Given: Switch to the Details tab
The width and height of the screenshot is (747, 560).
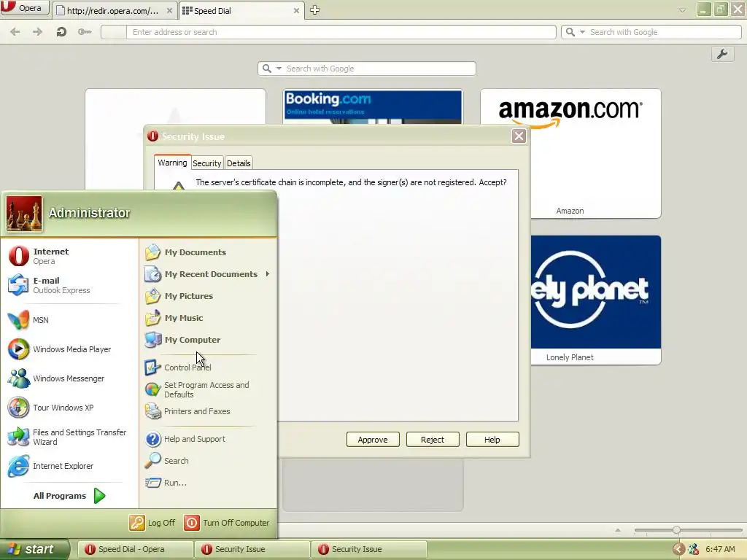Looking at the screenshot, I should click(239, 163).
